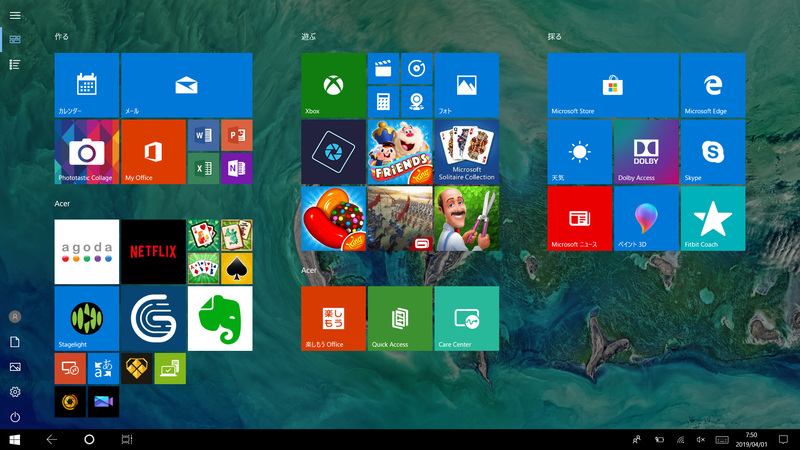Open the muted volume tray icon

(701, 440)
